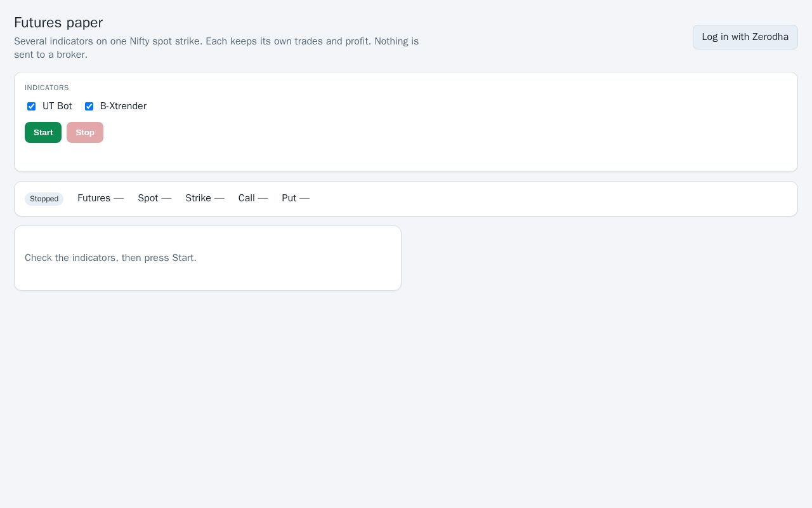This screenshot has height=508, width=812.
Task: Click the Call price readout
Action: [x=253, y=198]
